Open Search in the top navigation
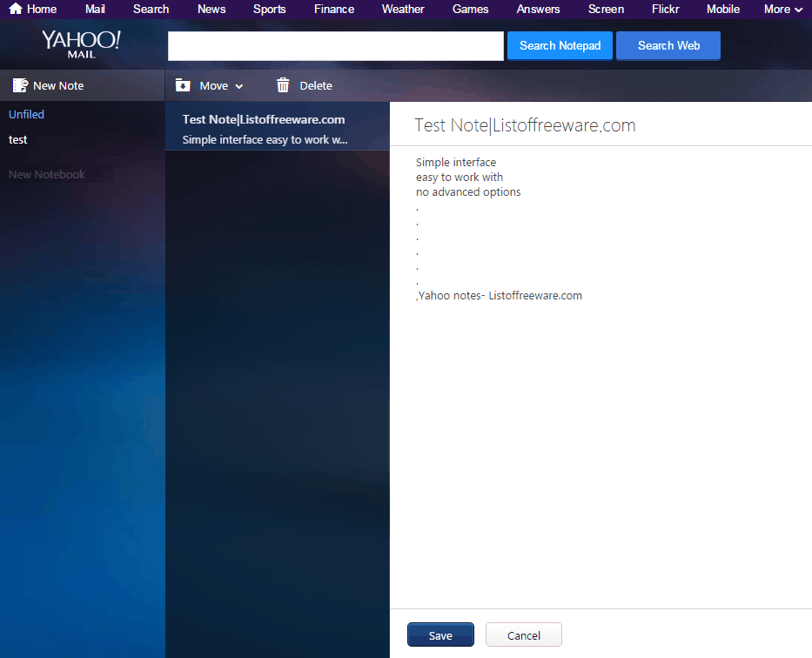Viewport: 812px width, 658px height. [151, 9]
